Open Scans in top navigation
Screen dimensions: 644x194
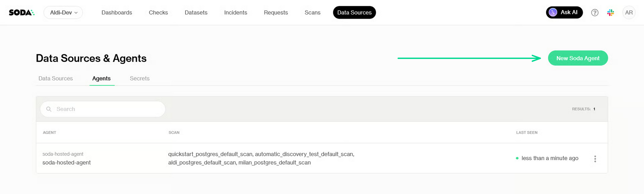click(x=312, y=13)
